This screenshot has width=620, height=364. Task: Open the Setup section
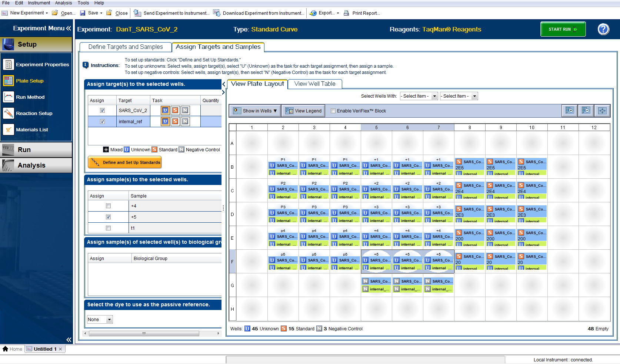click(36, 44)
